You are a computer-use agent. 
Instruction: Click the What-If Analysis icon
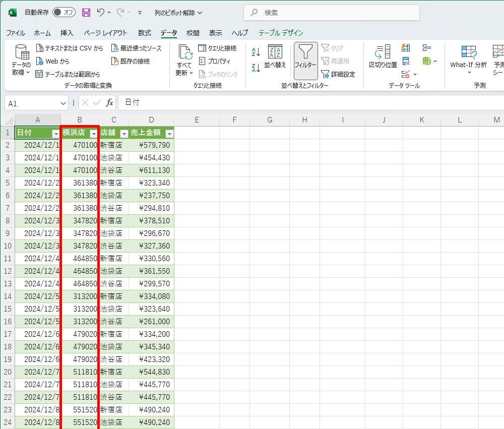[468, 56]
